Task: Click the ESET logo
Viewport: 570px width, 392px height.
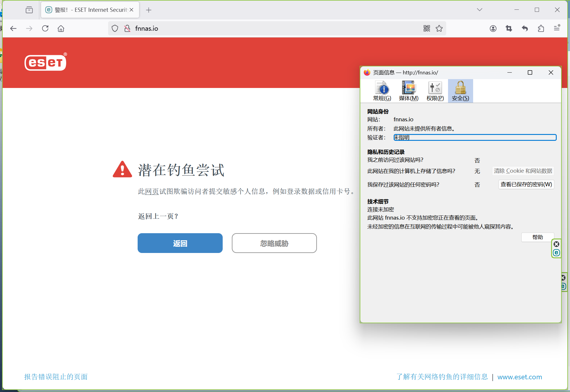Action: [46, 62]
